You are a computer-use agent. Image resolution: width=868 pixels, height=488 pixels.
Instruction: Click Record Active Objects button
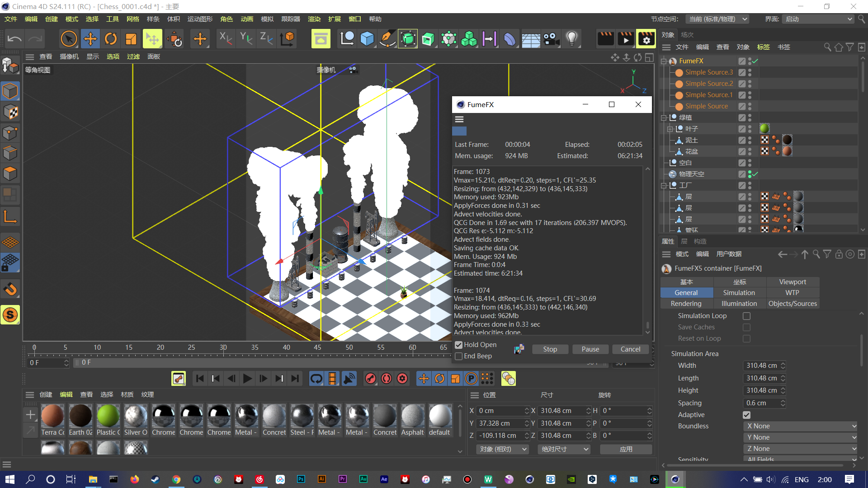click(x=371, y=378)
